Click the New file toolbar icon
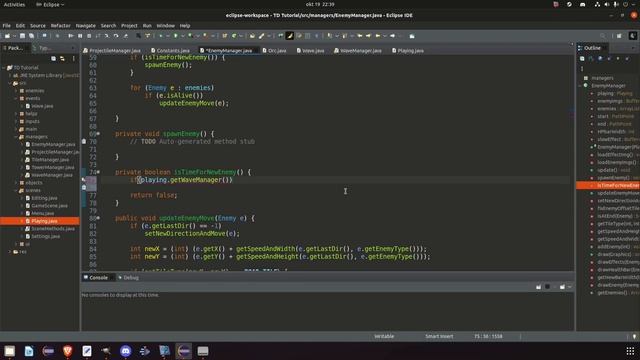The width and height of the screenshot is (640, 360). pyautogui.click(x=7, y=36)
